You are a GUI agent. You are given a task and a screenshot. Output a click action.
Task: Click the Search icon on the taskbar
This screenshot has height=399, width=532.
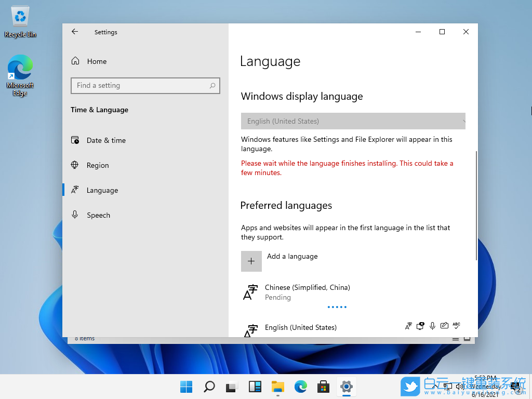click(209, 387)
